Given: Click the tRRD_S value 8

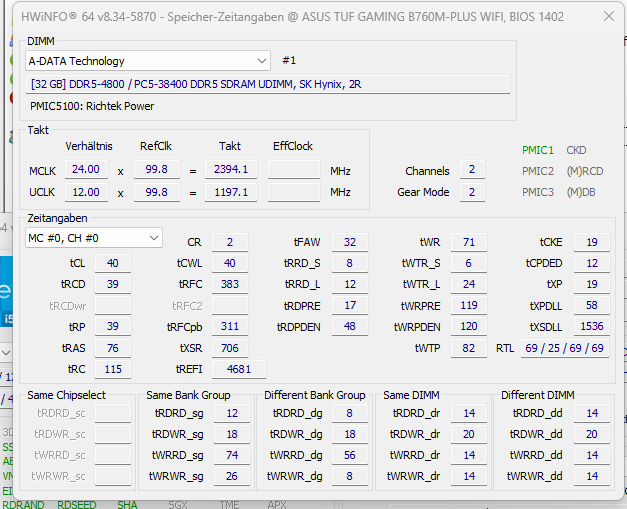Looking at the screenshot, I should (x=349, y=263).
